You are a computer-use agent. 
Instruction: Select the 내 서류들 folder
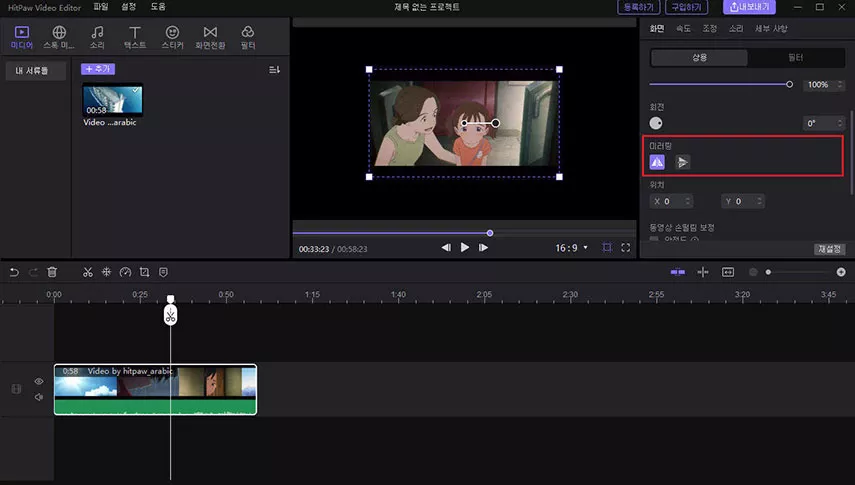(35, 70)
